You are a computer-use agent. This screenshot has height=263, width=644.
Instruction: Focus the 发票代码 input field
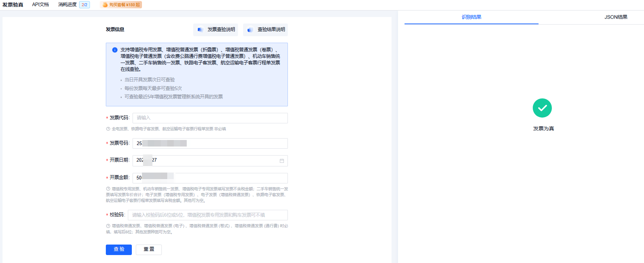[210, 118]
